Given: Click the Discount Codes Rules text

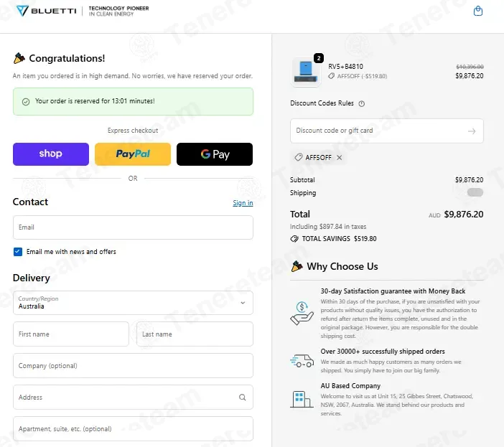Looking at the screenshot, I should click(x=322, y=103).
